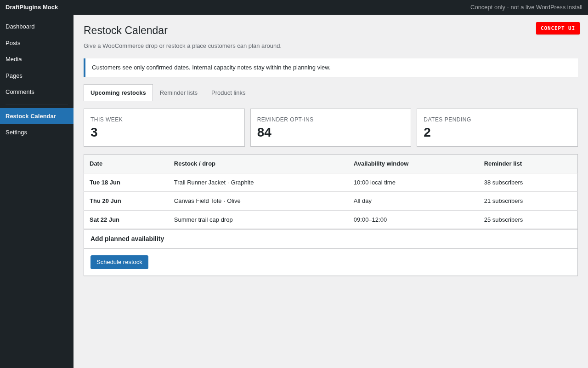Click the Reminder list column header

pyautogui.click(x=528, y=164)
